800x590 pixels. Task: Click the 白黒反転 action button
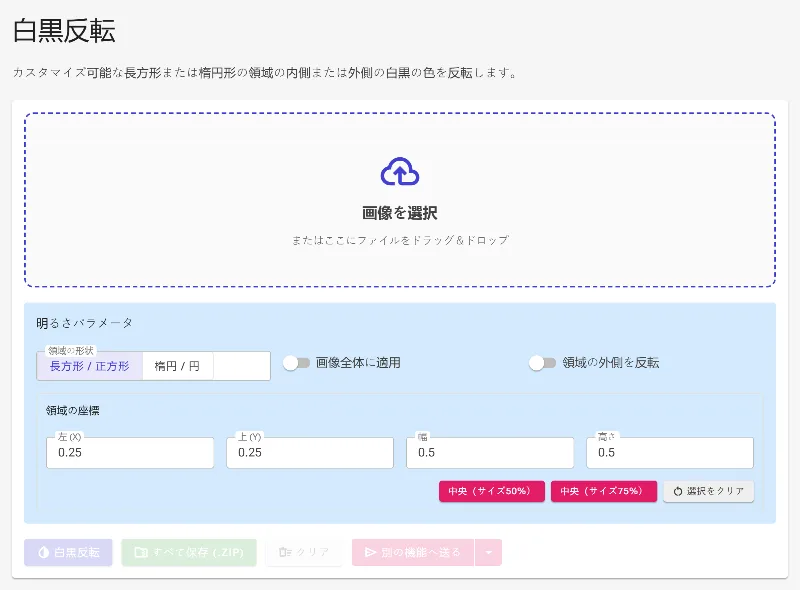(68, 552)
